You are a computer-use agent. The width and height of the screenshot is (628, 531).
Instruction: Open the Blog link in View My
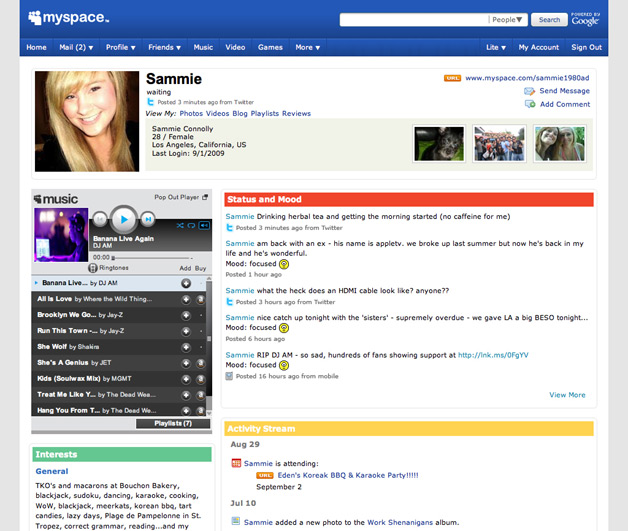click(x=240, y=113)
